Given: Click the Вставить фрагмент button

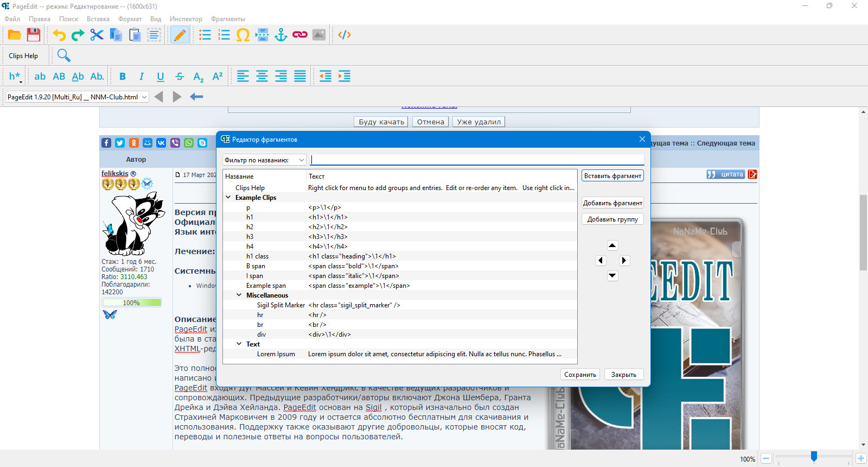Looking at the screenshot, I should (x=612, y=176).
